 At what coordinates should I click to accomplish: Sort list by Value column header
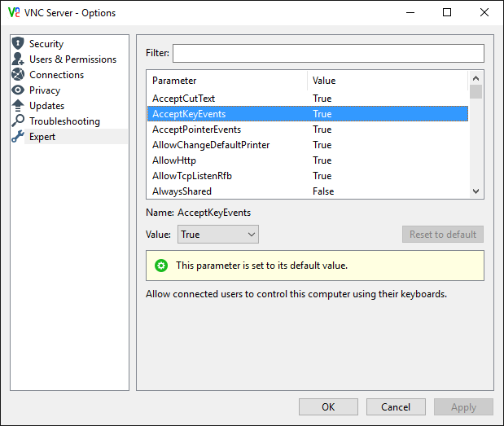tap(388, 81)
